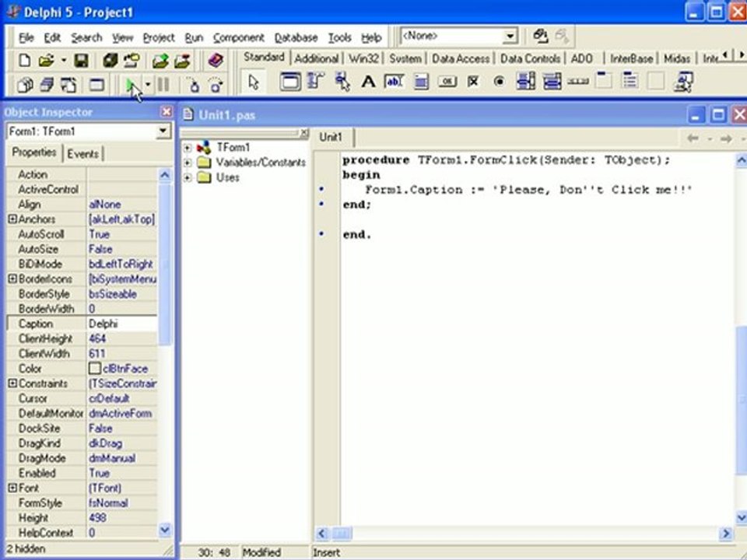Select the Edit component (ab icon)
Image resolution: width=747 pixels, height=560 pixels.
tap(394, 82)
